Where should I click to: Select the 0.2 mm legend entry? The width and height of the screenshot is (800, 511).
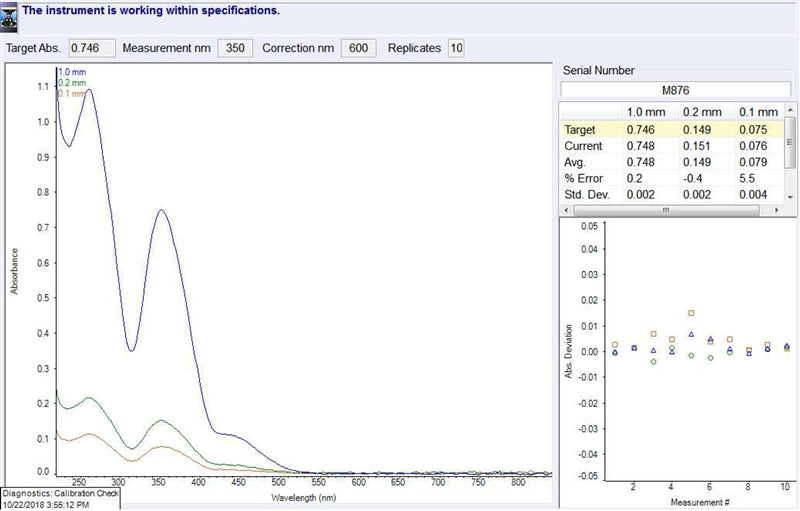[72, 83]
